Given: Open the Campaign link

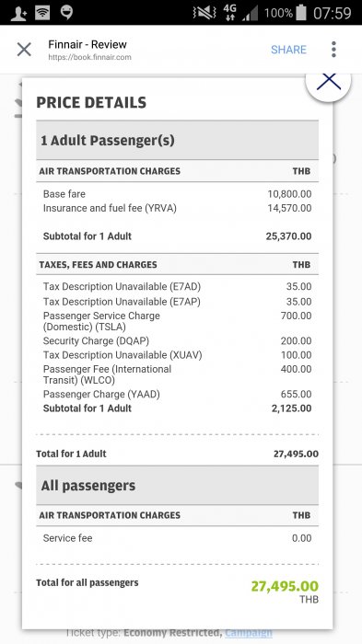Looking at the screenshot, I should [x=249, y=633].
